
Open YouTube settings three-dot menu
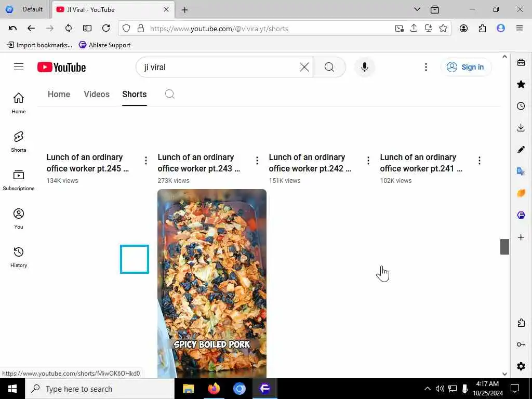[x=426, y=67]
